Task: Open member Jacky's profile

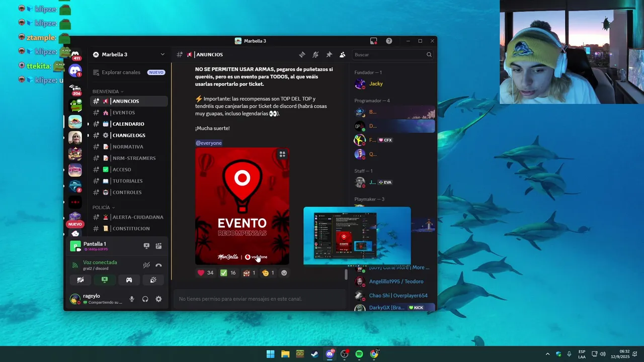Action: pyautogui.click(x=394, y=84)
